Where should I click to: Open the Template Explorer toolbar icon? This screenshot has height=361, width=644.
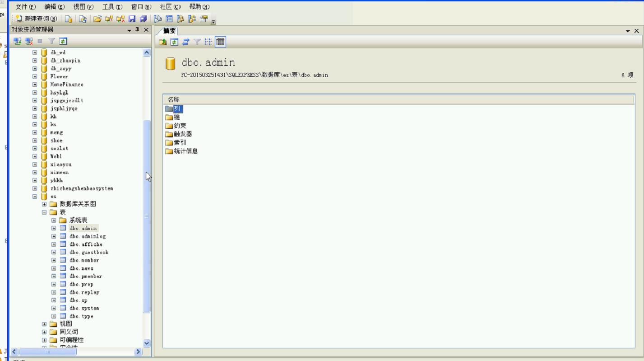pyautogui.click(x=192, y=19)
